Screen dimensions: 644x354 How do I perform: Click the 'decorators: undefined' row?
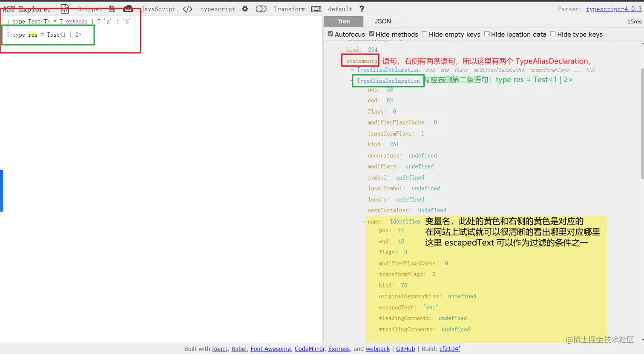[x=402, y=155]
